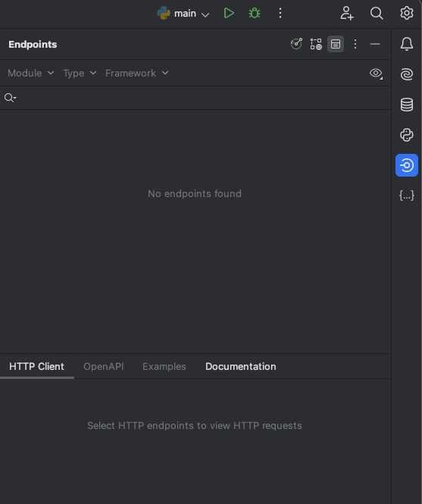Toggle the eye view options icon
The image size is (422, 504).
(376, 74)
